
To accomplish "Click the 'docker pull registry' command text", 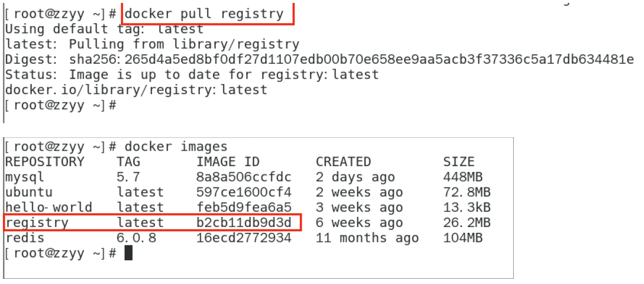I will click(x=204, y=14).
